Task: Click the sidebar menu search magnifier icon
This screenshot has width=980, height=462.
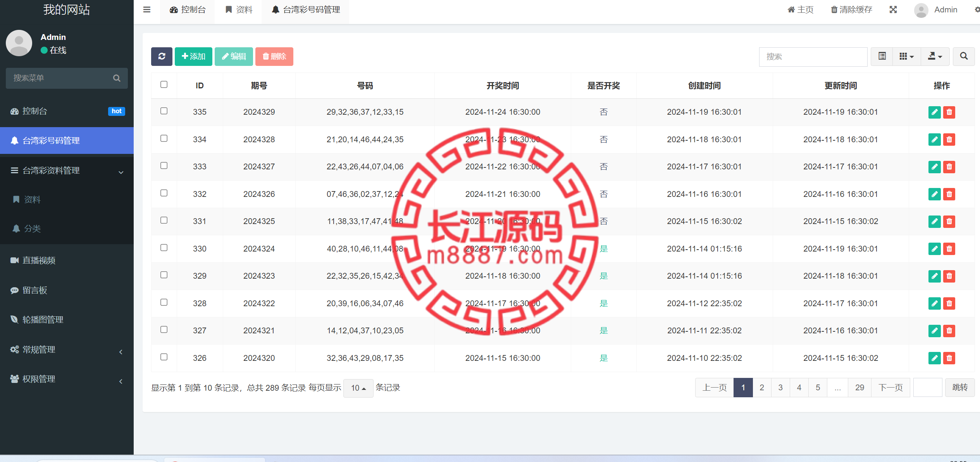Action: pos(117,78)
